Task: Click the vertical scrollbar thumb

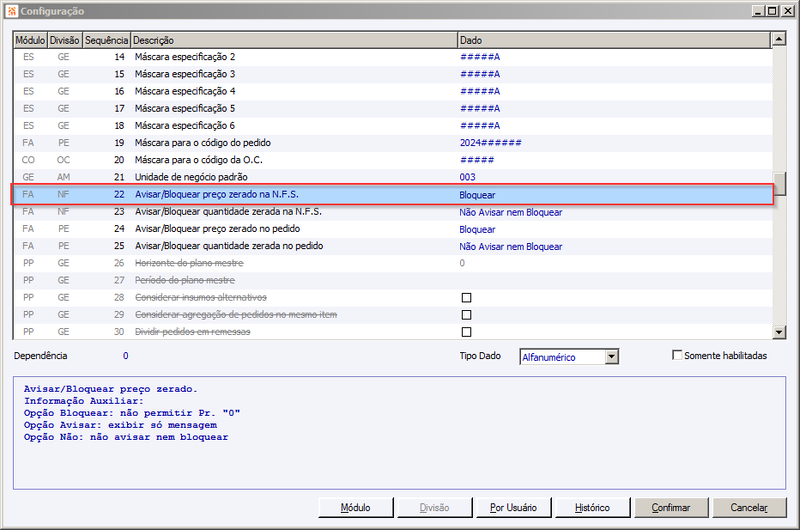Action: coord(779,184)
